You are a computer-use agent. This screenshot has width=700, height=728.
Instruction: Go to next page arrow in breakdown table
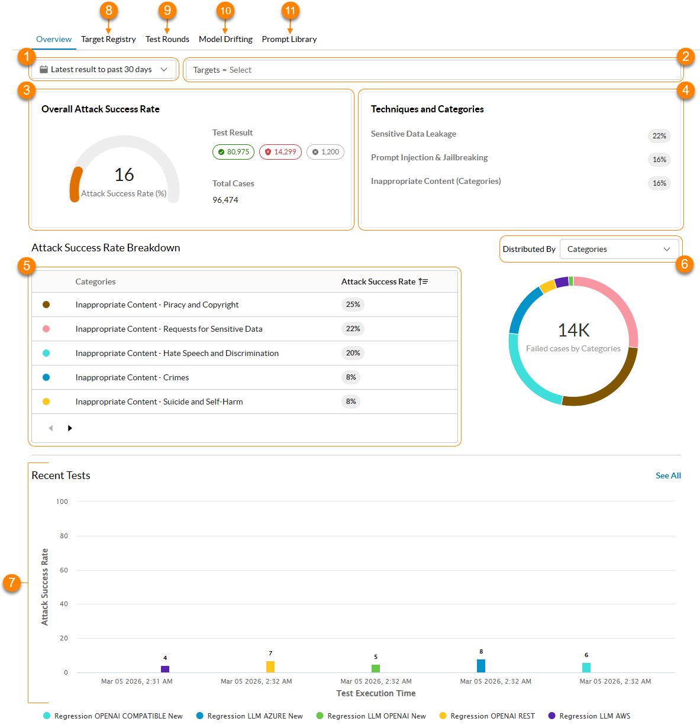click(70, 428)
